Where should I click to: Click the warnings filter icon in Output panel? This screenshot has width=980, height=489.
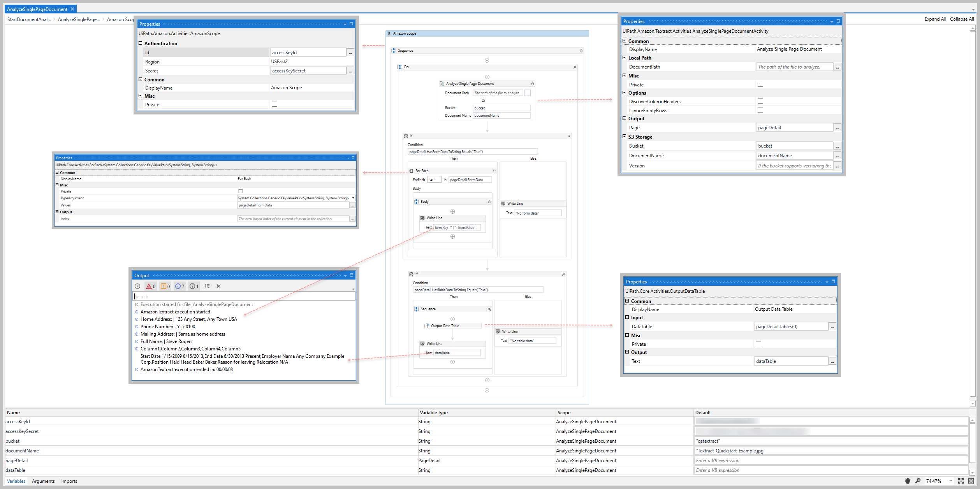click(164, 286)
